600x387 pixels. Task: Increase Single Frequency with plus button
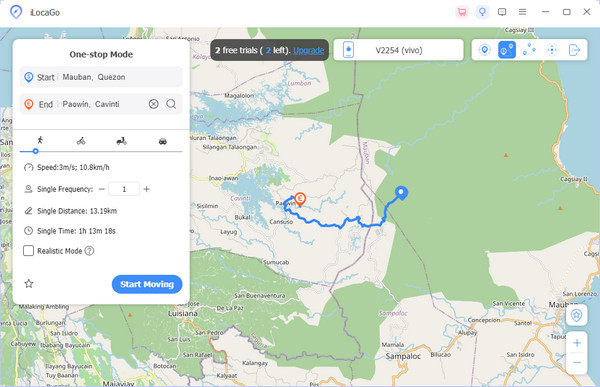147,189
